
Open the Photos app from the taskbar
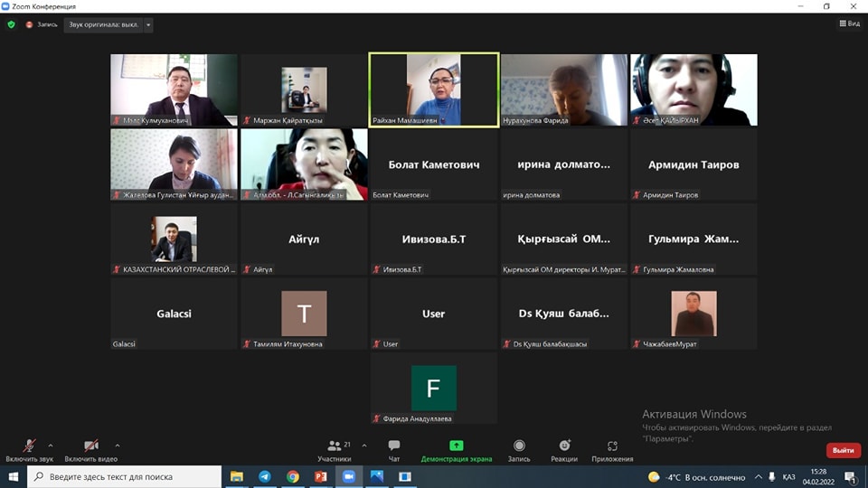point(377,476)
